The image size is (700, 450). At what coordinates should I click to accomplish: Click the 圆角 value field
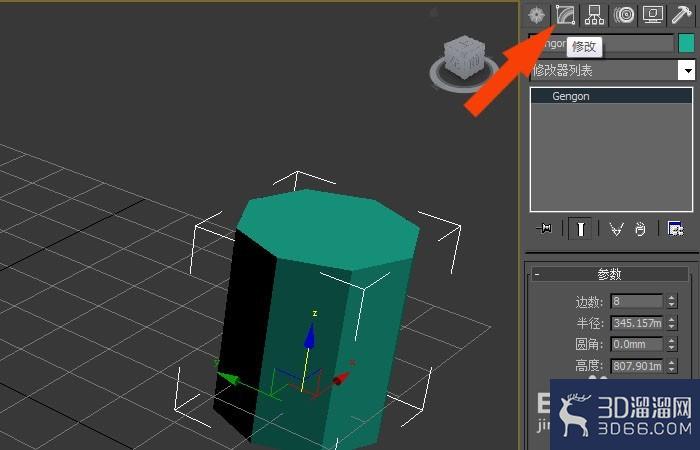point(636,344)
